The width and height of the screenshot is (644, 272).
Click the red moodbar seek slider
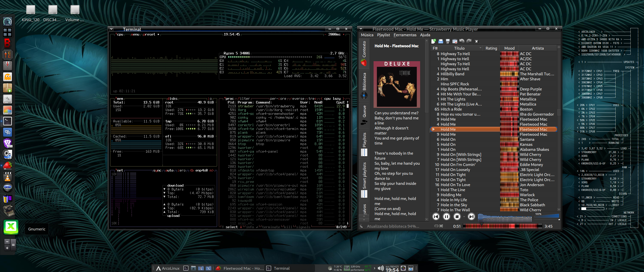coord(503,226)
